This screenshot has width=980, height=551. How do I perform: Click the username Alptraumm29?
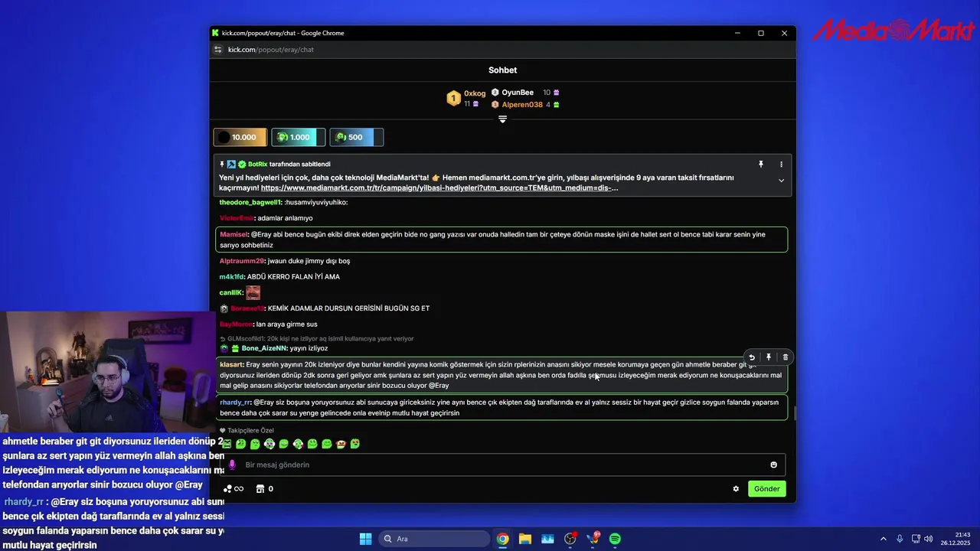point(242,261)
